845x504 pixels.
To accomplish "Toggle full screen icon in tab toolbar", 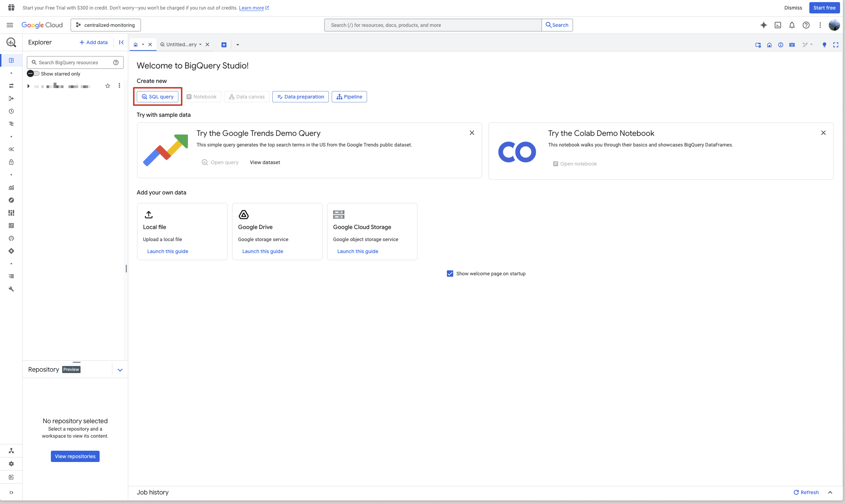I will pyautogui.click(x=835, y=45).
